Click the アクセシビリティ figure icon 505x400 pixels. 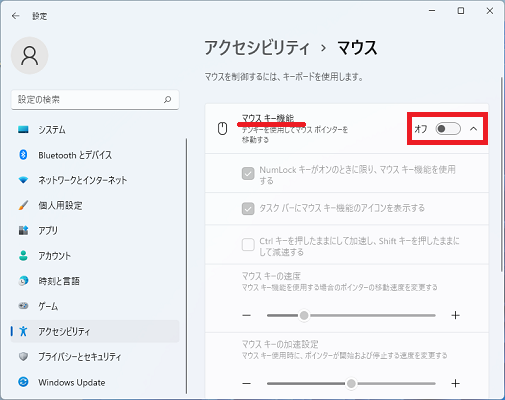(x=23, y=331)
